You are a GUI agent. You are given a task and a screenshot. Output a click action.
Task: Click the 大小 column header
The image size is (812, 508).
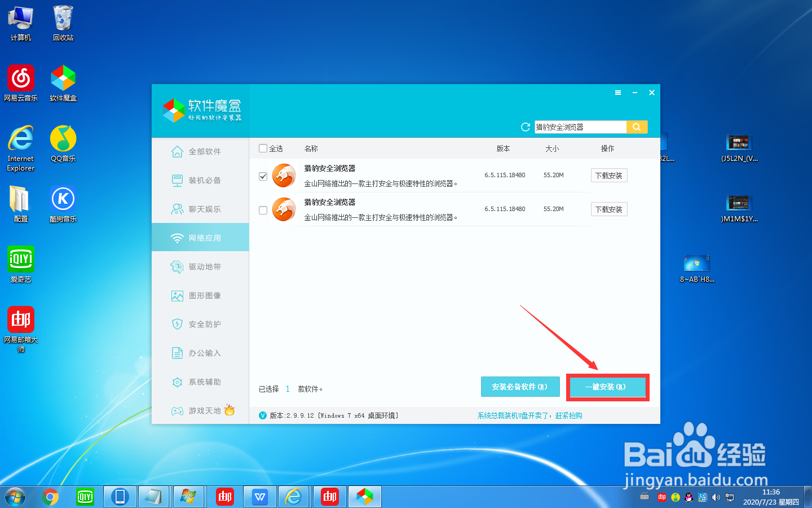(552, 148)
